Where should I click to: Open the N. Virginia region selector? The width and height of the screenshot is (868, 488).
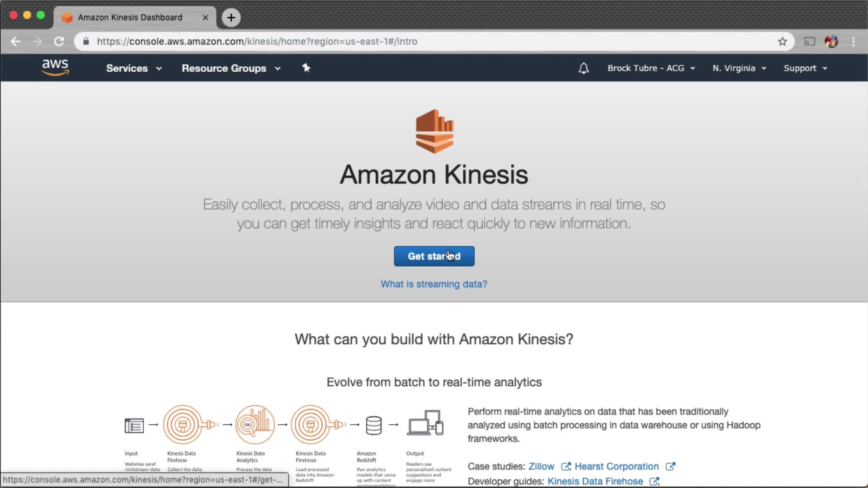coord(739,68)
